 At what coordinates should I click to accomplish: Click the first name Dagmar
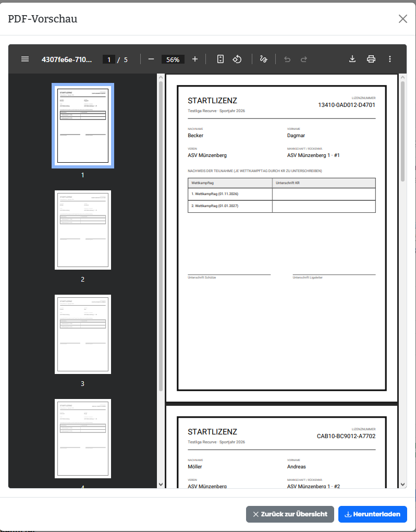[296, 136]
